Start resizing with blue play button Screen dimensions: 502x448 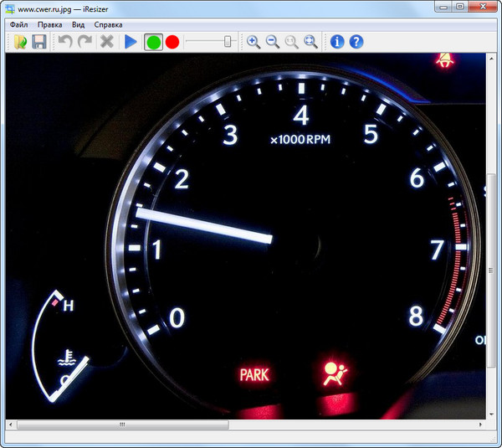click(x=131, y=42)
